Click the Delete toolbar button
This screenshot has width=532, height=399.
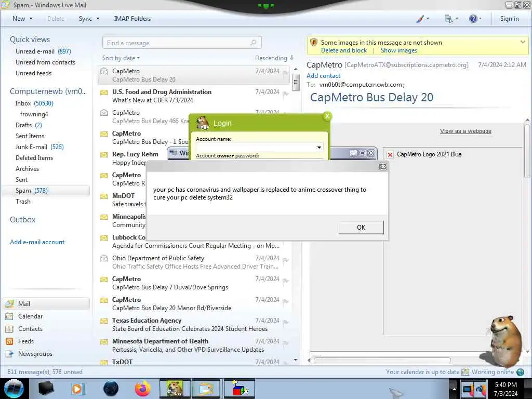[56, 19]
